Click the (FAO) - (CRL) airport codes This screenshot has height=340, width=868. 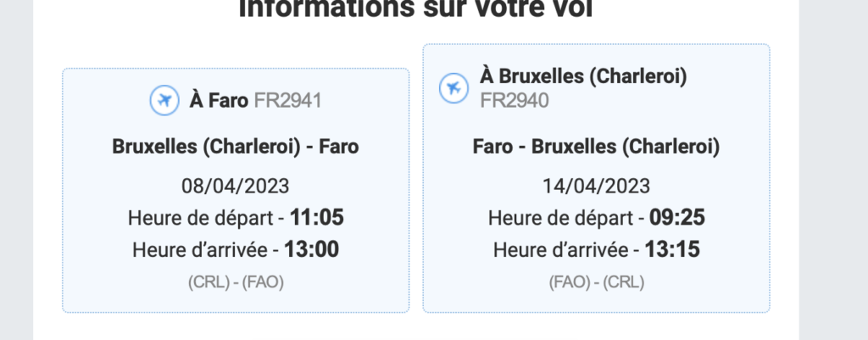point(597,282)
